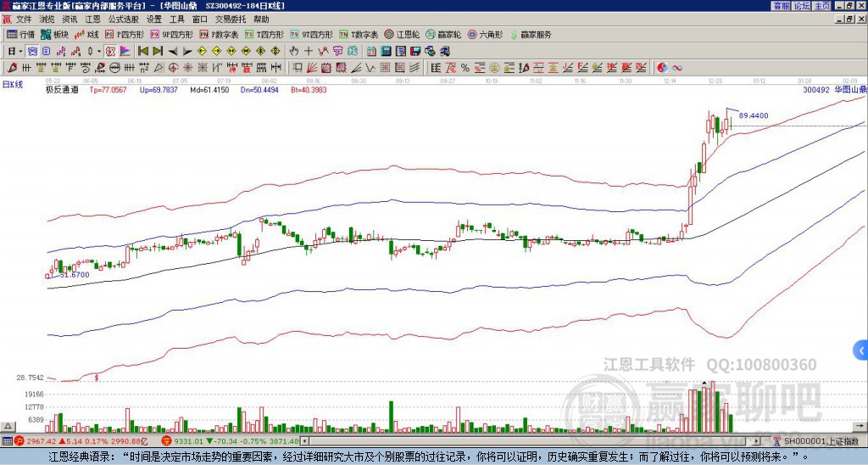Open the 工具 menu
Viewport: 868px width, 465px height.
click(176, 20)
